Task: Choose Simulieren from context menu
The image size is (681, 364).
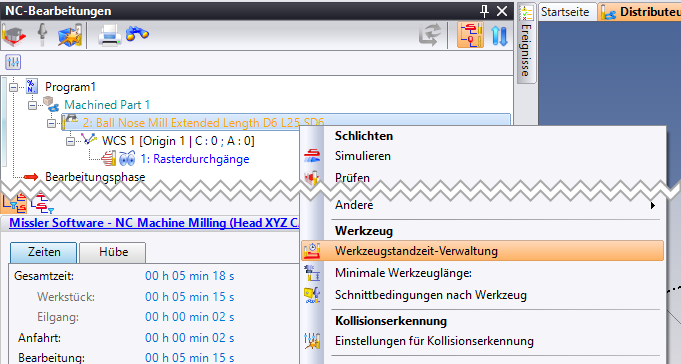Action: coord(363,156)
